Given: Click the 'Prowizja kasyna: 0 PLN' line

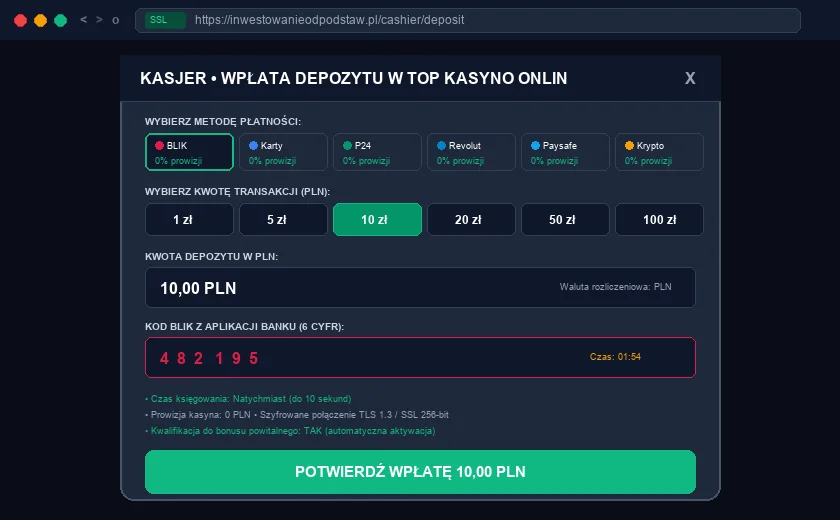Looking at the screenshot, I should coord(297,415).
